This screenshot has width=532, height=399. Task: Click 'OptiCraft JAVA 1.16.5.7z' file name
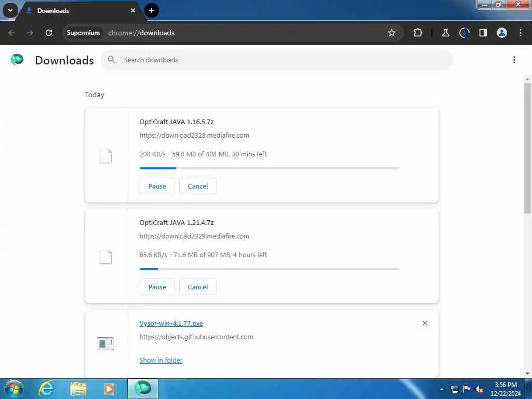(x=177, y=122)
